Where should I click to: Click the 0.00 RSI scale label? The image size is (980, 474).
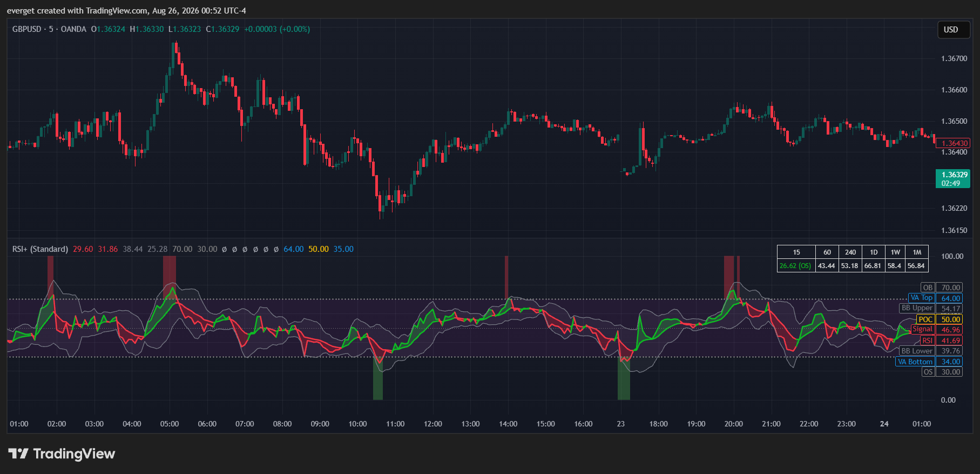point(948,400)
